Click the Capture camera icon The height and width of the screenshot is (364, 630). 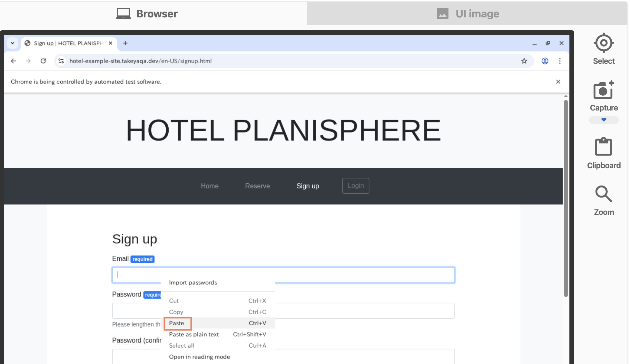(604, 90)
